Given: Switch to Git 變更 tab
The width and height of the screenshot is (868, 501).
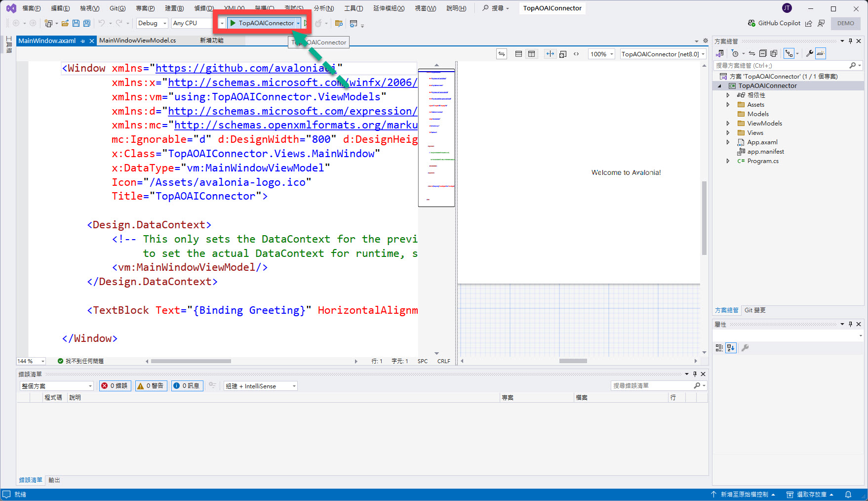Looking at the screenshot, I should point(755,310).
